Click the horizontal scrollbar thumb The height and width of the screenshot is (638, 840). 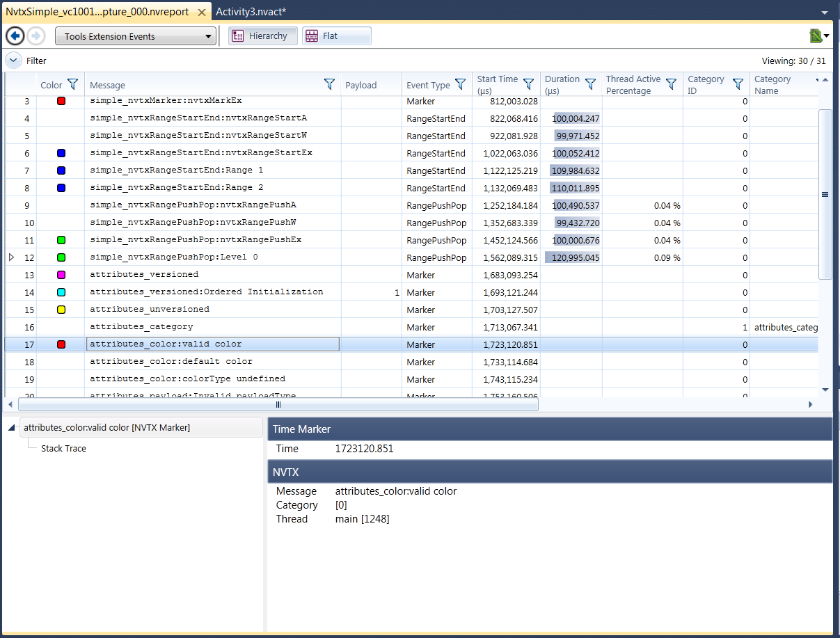[278, 404]
